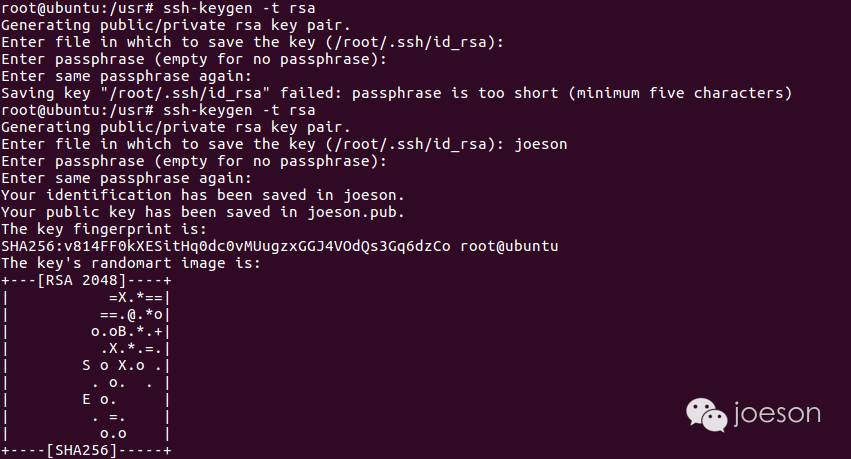The image size is (851, 459).
Task: Click first Enter passphrase prompt line
Action: (x=194, y=59)
